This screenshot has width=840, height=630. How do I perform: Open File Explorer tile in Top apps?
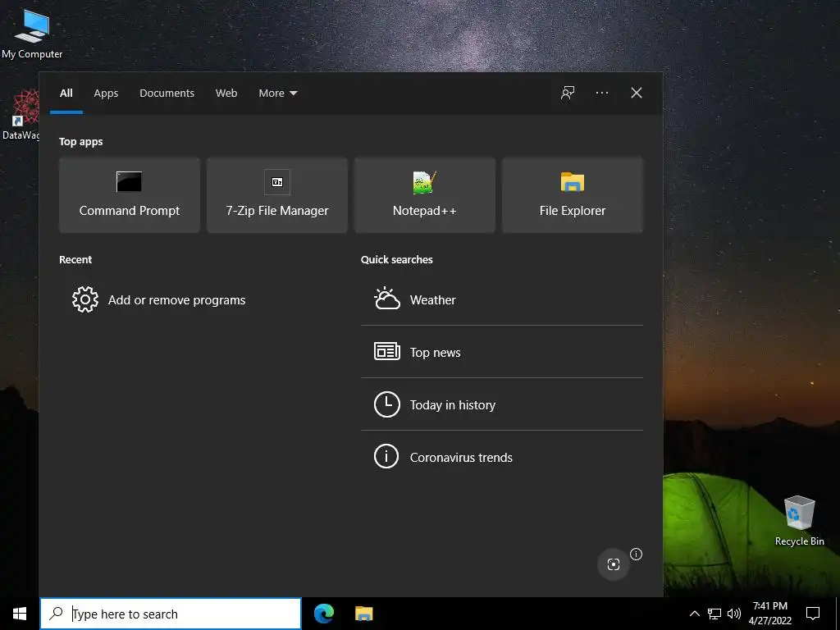(x=572, y=195)
